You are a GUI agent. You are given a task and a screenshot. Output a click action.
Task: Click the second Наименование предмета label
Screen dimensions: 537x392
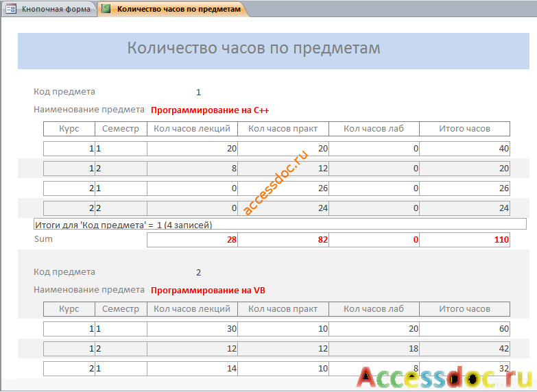(89, 290)
